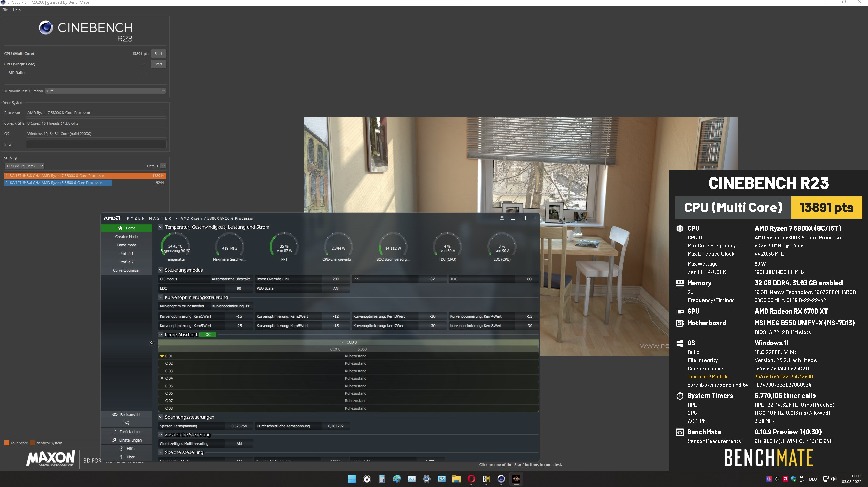Click the Über info item
This screenshot has height=487, width=868.
(121, 457)
